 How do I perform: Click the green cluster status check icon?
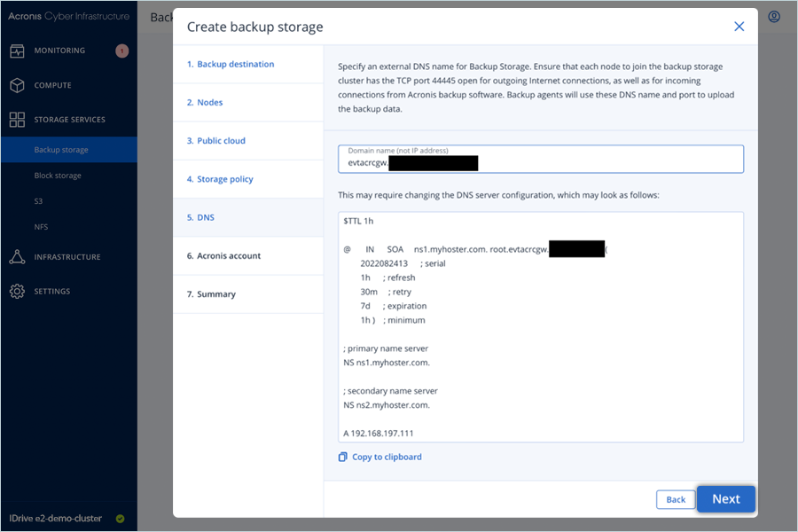[120, 519]
